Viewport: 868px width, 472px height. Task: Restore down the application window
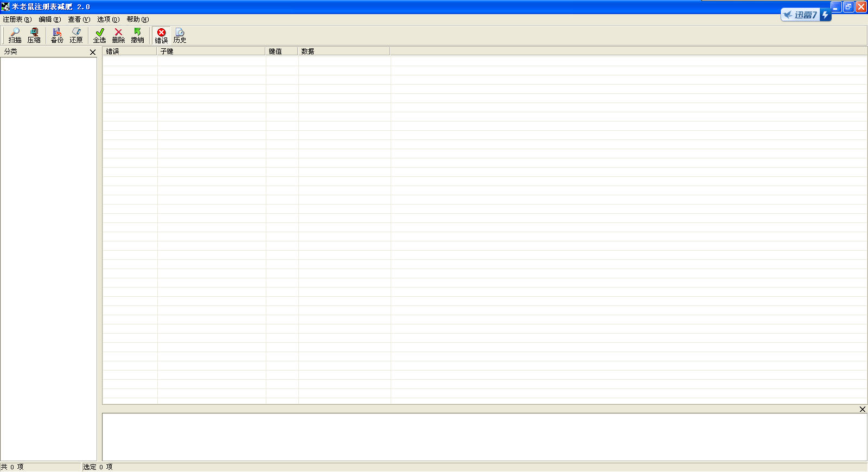click(x=848, y=7)
